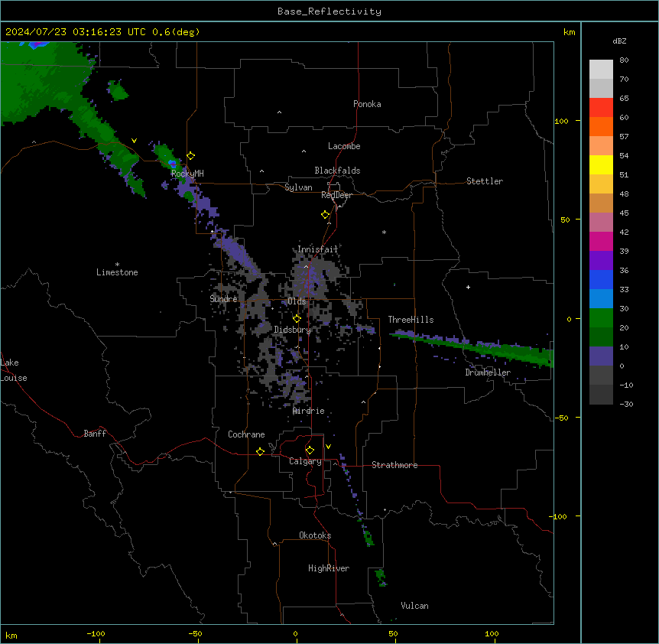
Task: Click the Limestone label
Action: point(117,272)
